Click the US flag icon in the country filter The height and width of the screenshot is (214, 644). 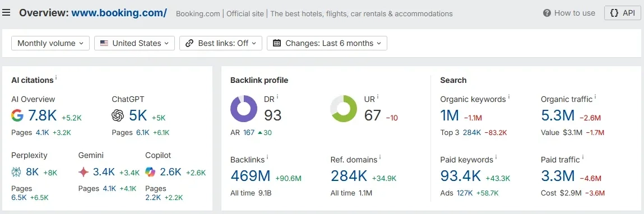104,43
